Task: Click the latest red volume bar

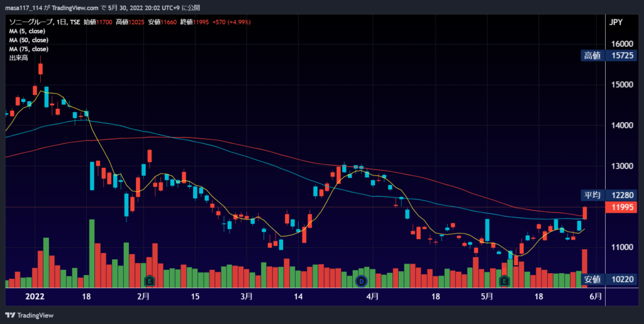Action: point(584,268)
